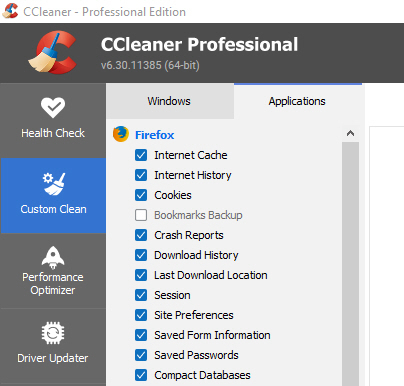
Task: Click the Firefox section heading
Action: point(155,135)
